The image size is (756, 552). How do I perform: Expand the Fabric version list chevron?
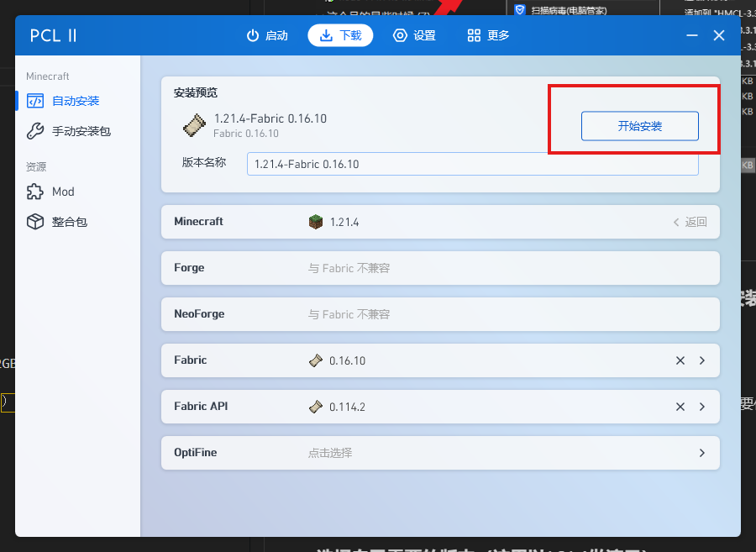(702, 360)
